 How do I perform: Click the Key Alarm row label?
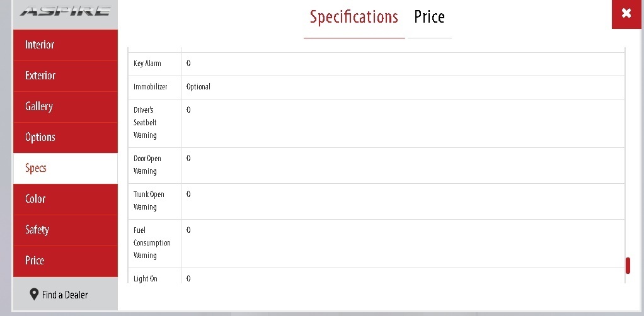click(147, 64)
